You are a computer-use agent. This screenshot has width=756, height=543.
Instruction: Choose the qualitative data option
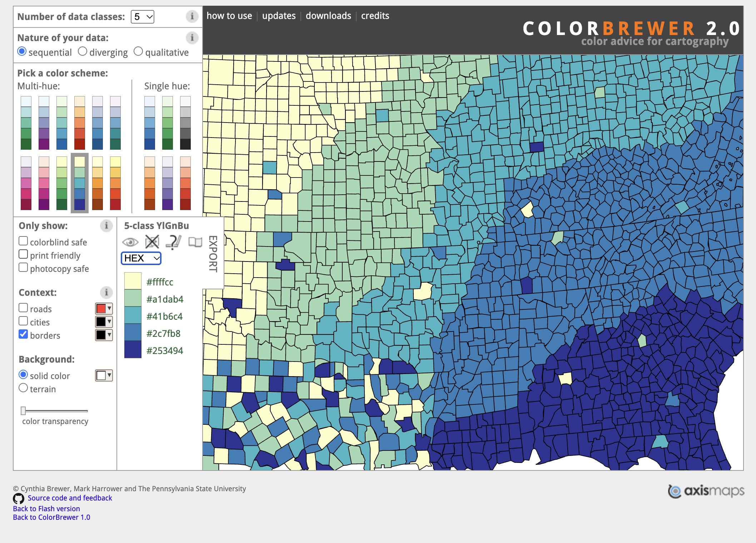[138, 51]
